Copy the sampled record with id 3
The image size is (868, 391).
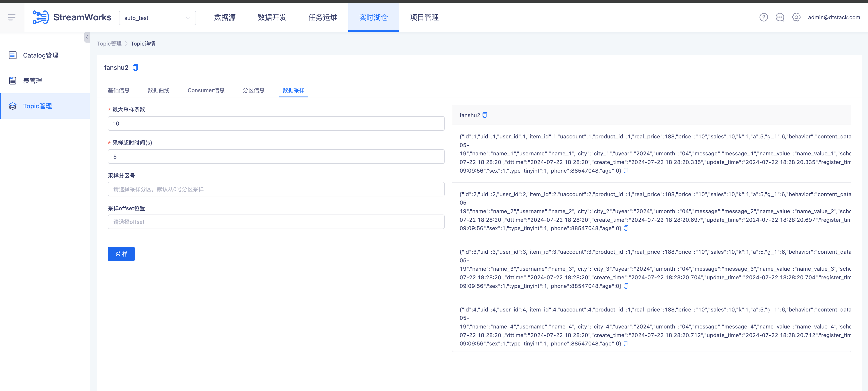(x=626, y=286)
